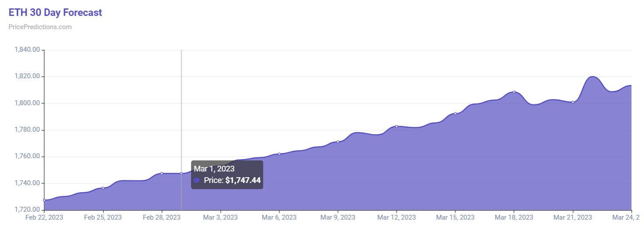Image resolution: width=644 pixels, height=232 pixels.
Task: Select the Feb 22 data point marker
Action: coord(44,200)
